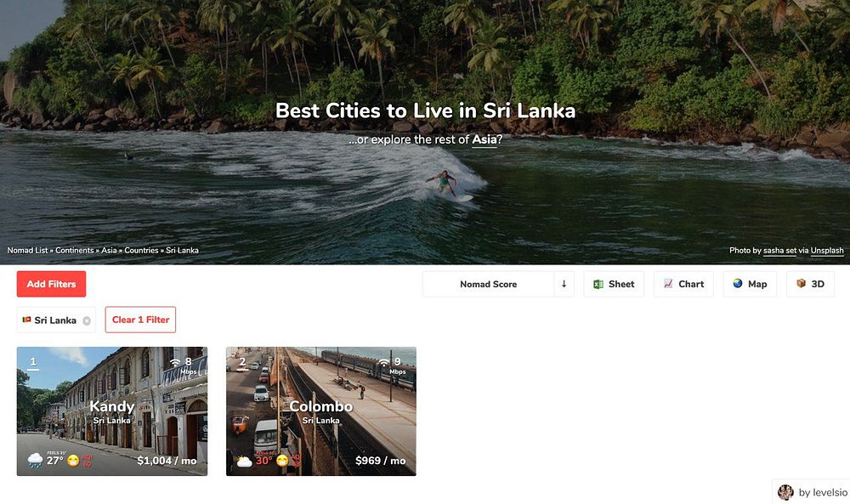Remove the Sri Lanka filter tag

point(86,320)
